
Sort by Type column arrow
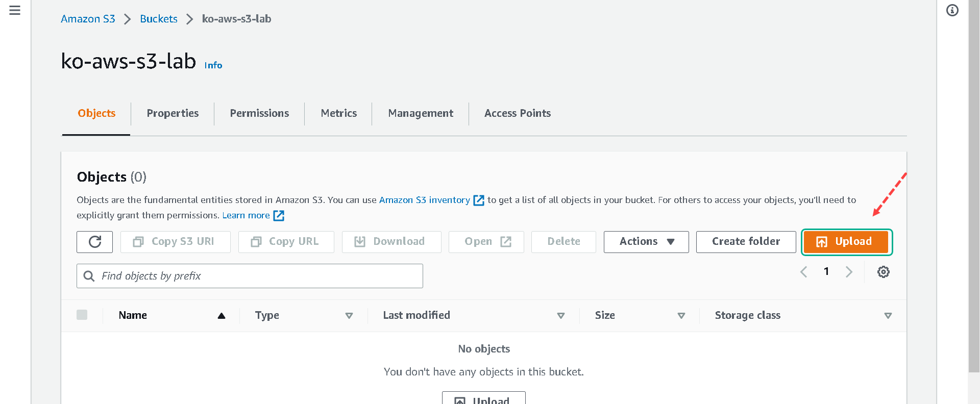pyautogui.click(x=349, y=316)
